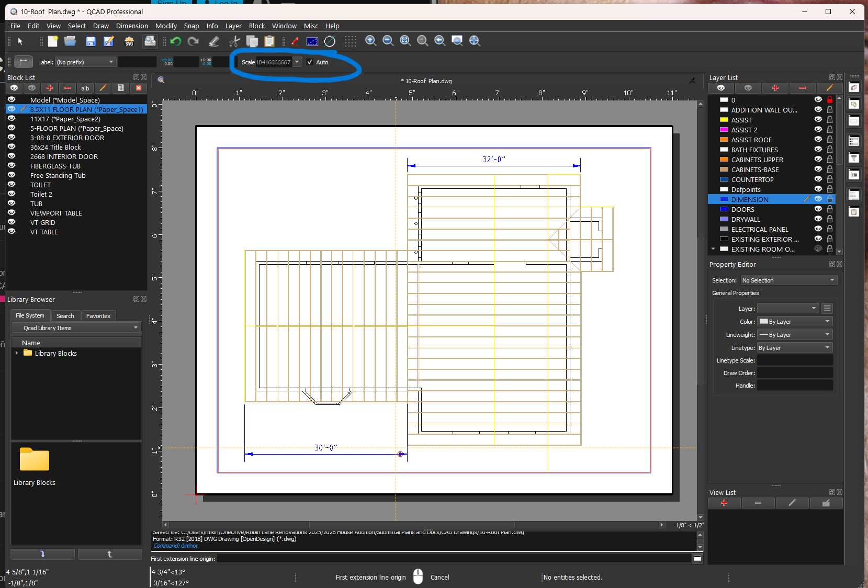
Task: Expand the Library Blocks tree item
Action: [x=17, y=353]
